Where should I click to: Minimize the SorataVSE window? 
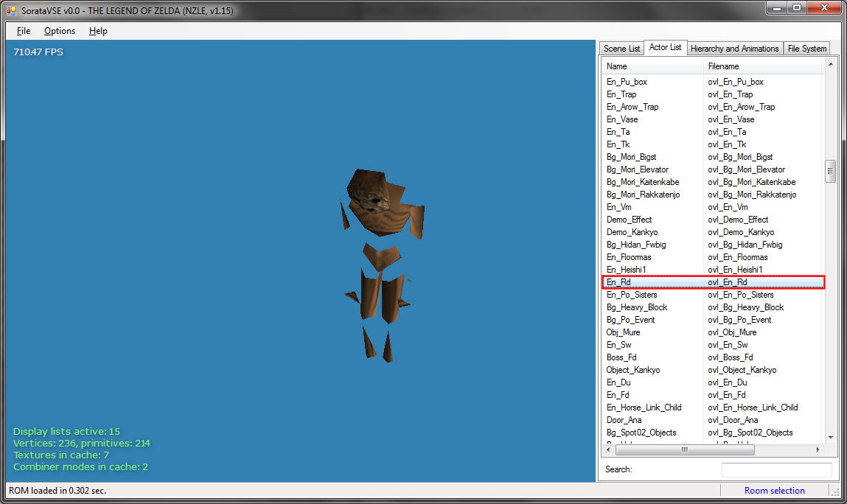coord(777,8)
